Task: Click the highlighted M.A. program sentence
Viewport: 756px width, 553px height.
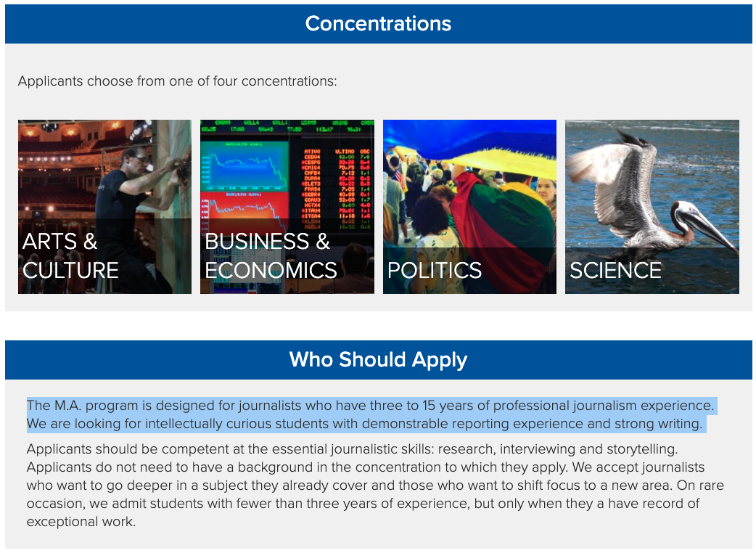Action: (x=370, y=406)
